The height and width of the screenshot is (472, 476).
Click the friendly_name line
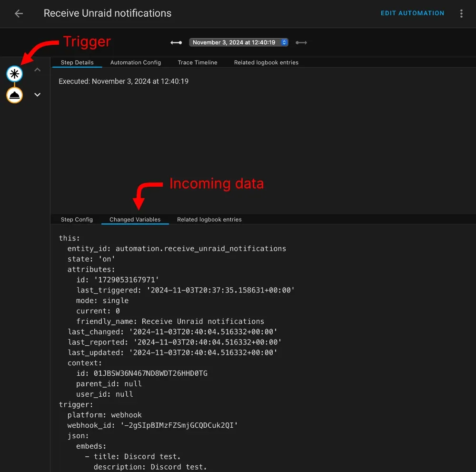[x=170, y=321]
